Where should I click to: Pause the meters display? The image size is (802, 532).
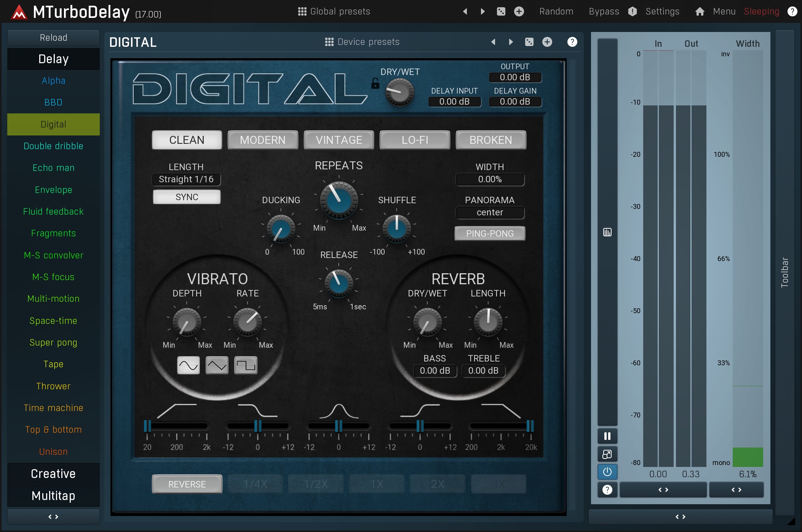(607, 436)
